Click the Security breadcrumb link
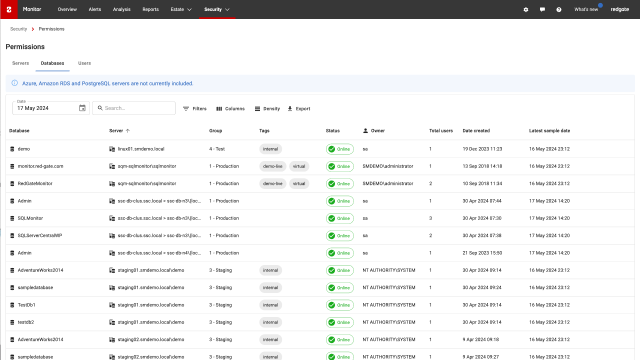This screenshot has width=640, height=360. [x=18, y=29]
